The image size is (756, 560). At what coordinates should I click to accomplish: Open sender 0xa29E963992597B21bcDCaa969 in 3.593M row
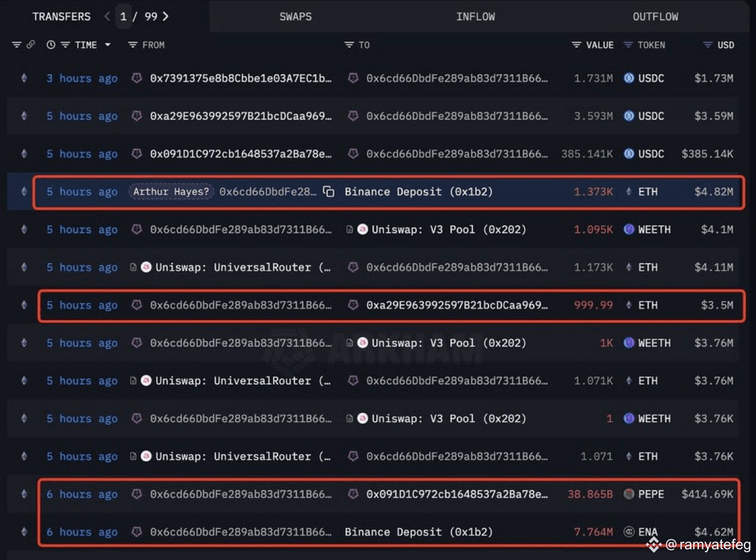click(x=241, y=116)
